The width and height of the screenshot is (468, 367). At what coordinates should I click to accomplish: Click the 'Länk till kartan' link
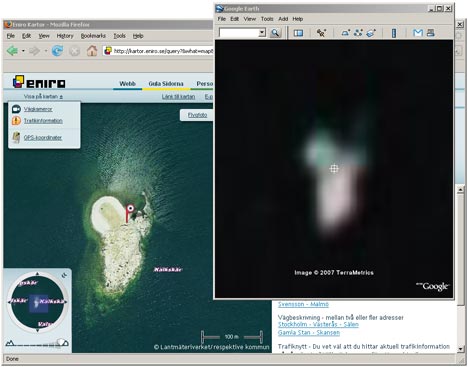coord(178,97)
